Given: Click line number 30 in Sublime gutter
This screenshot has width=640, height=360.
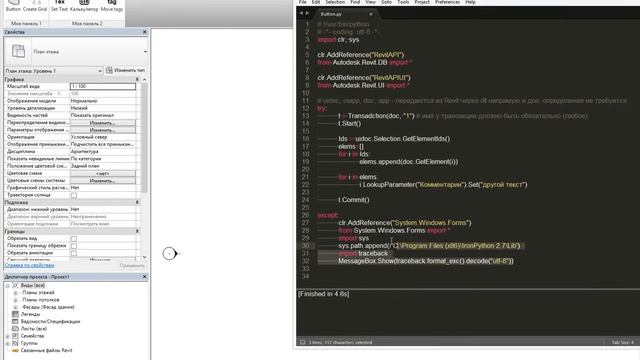Looking at the screenshot, I should coord(306,246).
